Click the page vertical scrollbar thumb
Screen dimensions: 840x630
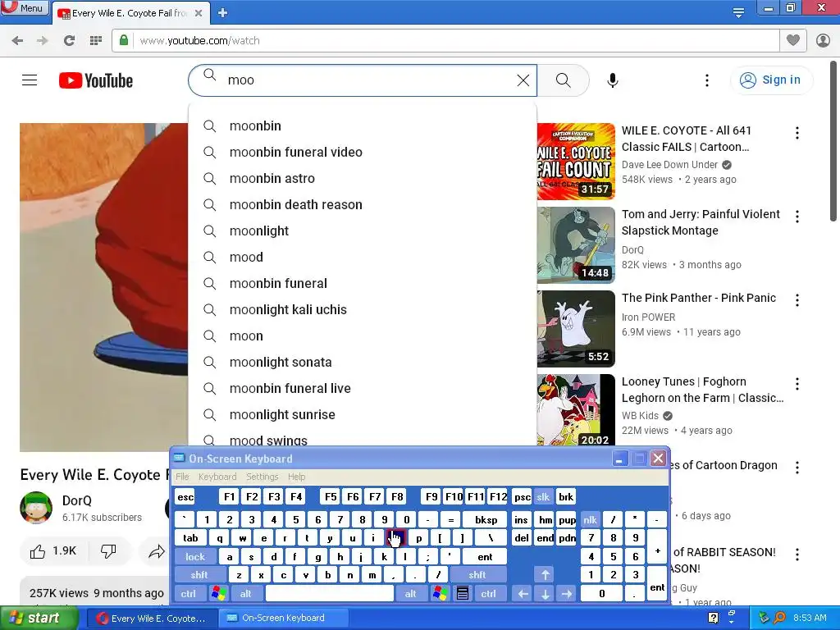(833, 141)
